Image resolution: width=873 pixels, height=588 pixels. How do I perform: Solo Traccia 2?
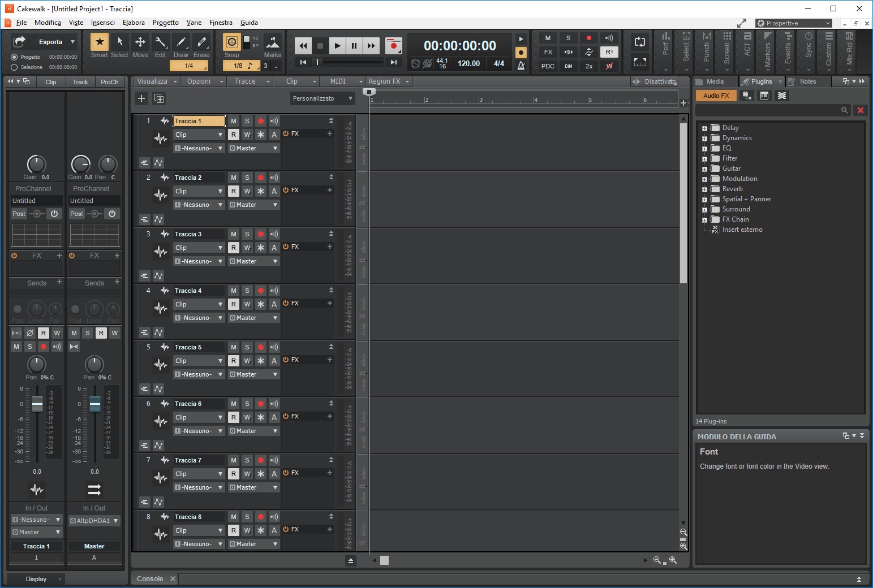[x=247, y=178]
